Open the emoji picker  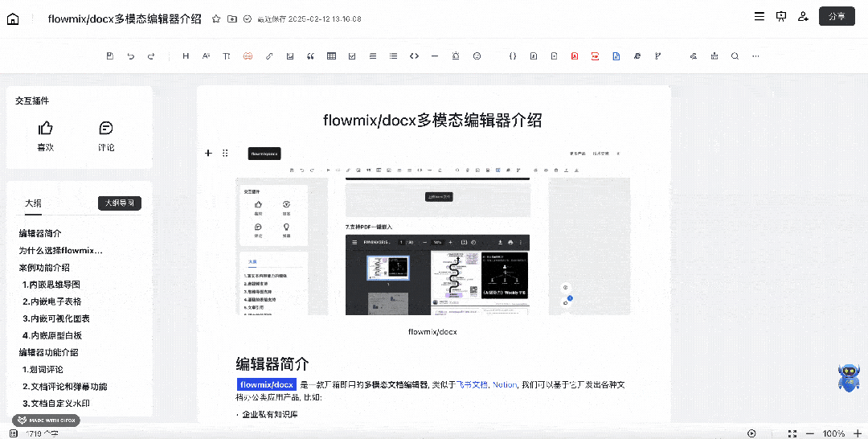coord(477,56)
